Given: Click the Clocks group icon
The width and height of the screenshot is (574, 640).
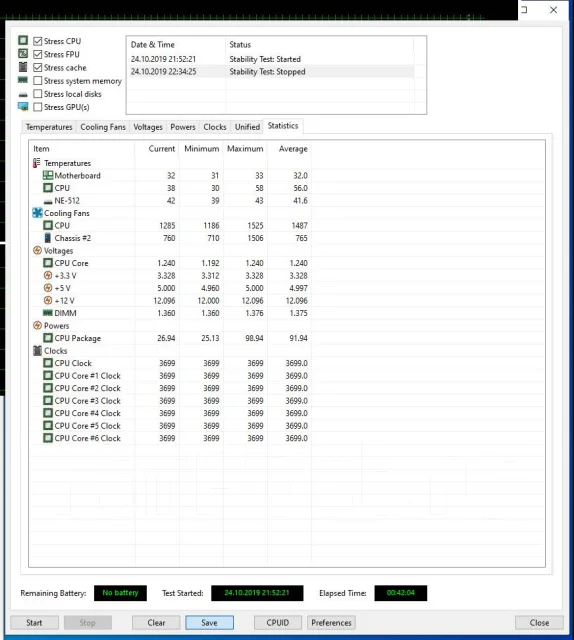Looking at the screenshot, I should (37, 351).
